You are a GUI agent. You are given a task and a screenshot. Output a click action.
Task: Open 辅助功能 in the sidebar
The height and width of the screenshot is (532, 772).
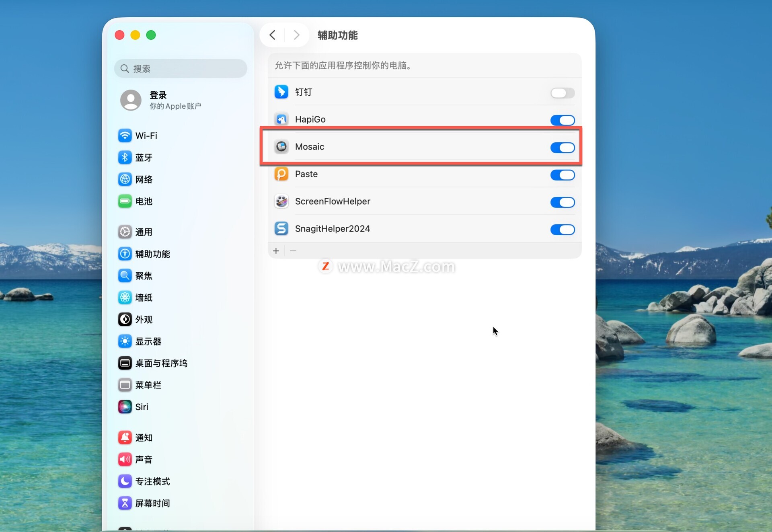(x=152, y=254)
